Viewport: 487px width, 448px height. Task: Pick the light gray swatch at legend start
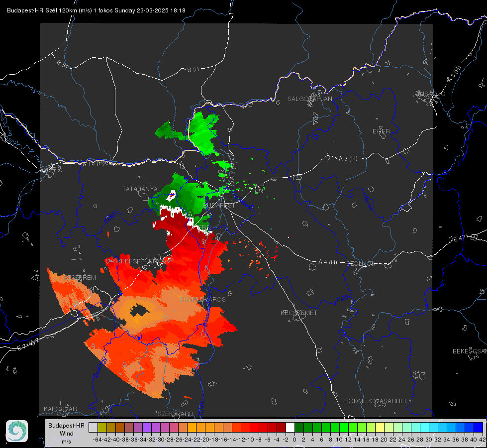tap(93, 428)
